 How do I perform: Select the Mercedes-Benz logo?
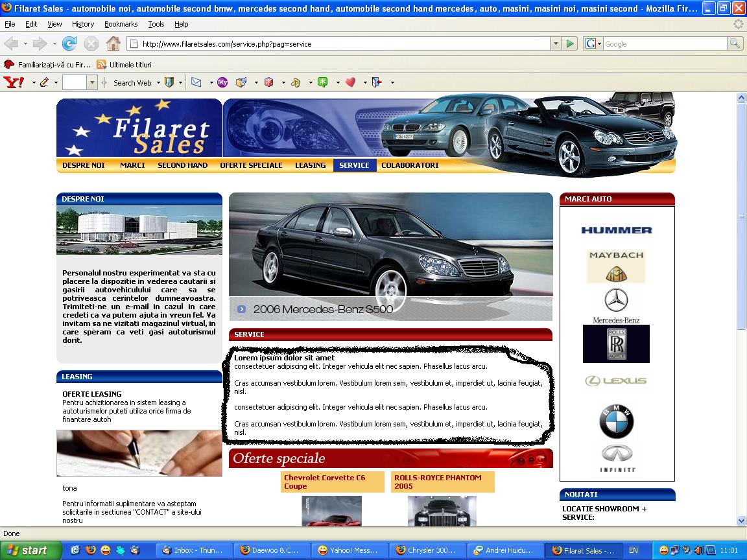[x=616, y=306]
